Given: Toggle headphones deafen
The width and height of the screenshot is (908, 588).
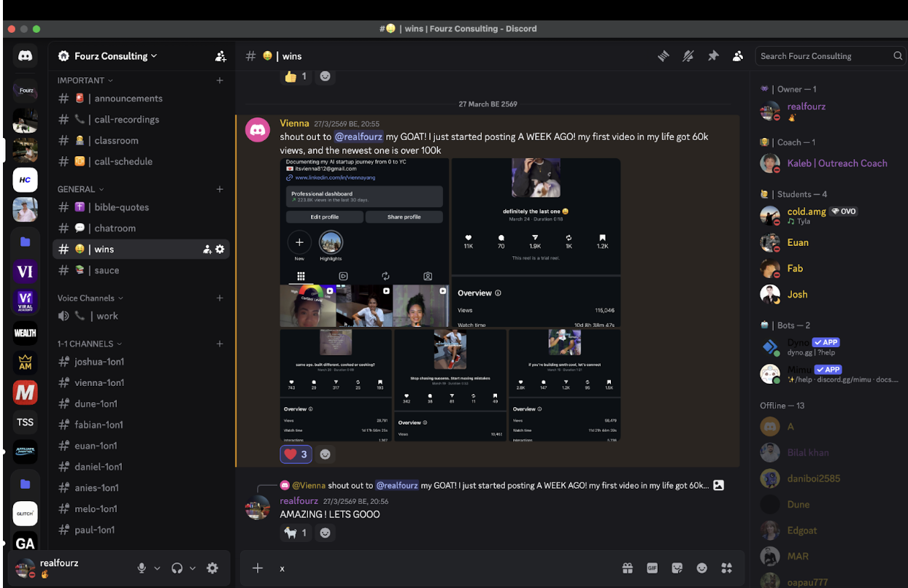Looking at the screenshot, I should 177,568.
